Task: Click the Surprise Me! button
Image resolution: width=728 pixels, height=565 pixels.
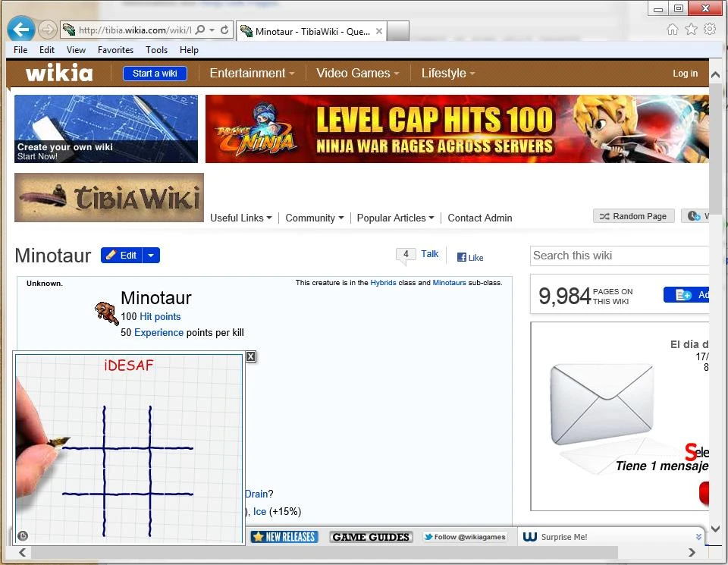Action: (555, 537)
